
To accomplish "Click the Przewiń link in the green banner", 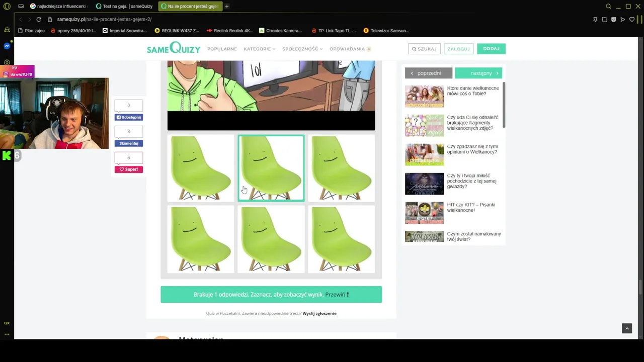I will coord(337,295).
